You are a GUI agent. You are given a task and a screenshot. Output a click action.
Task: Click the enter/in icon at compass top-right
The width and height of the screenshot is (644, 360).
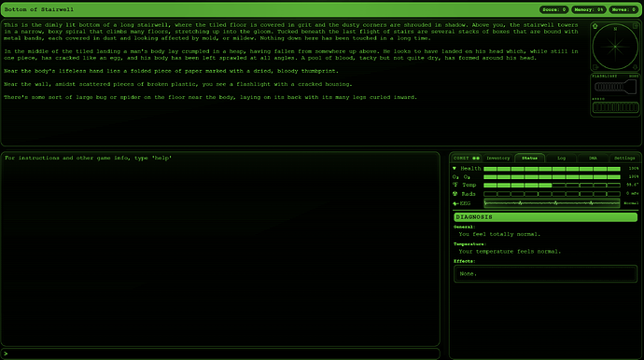click(x=635, y=26)
